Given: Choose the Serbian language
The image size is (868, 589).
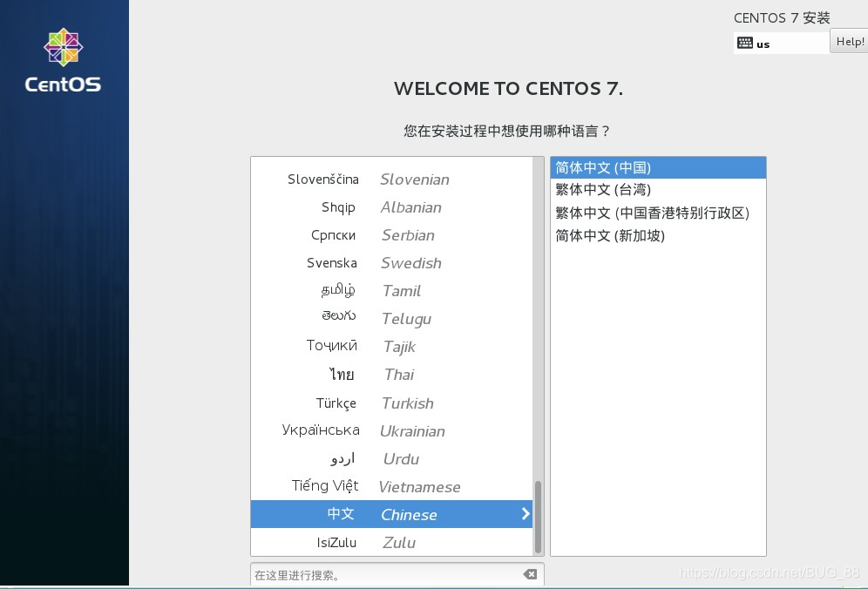Looking at the screenshot, I should (x=391, y=235).
